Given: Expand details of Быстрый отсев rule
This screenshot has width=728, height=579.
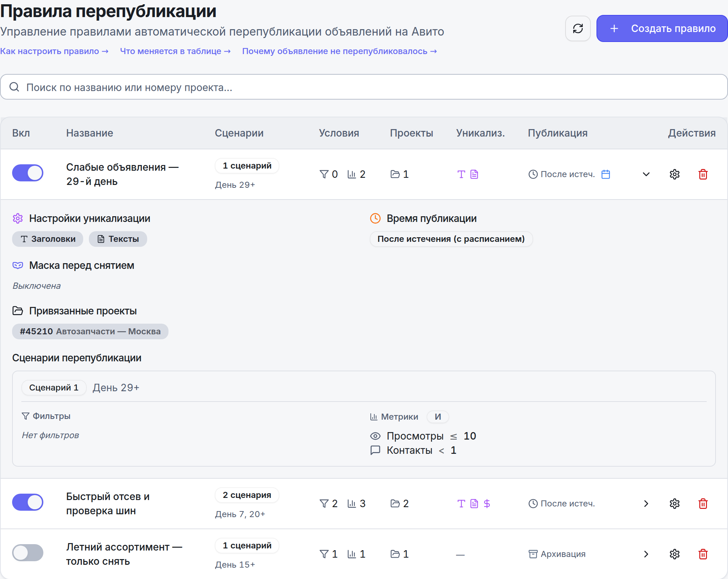Looking at the screenshot, I should 646,504.
